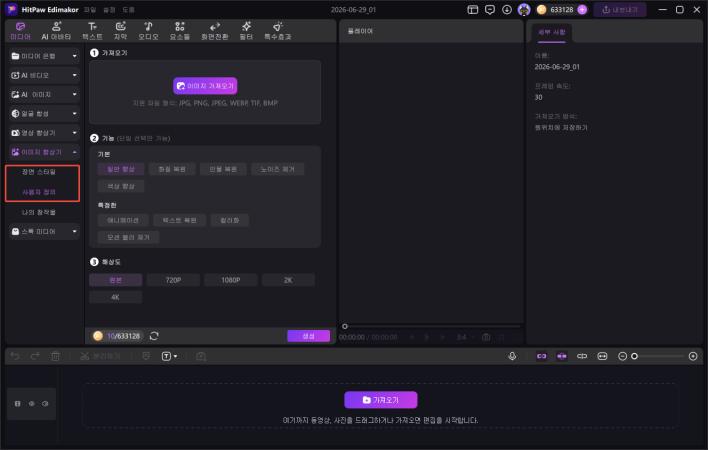Click the trash delete icon in timeline toolbar

[x=55, y=356]
